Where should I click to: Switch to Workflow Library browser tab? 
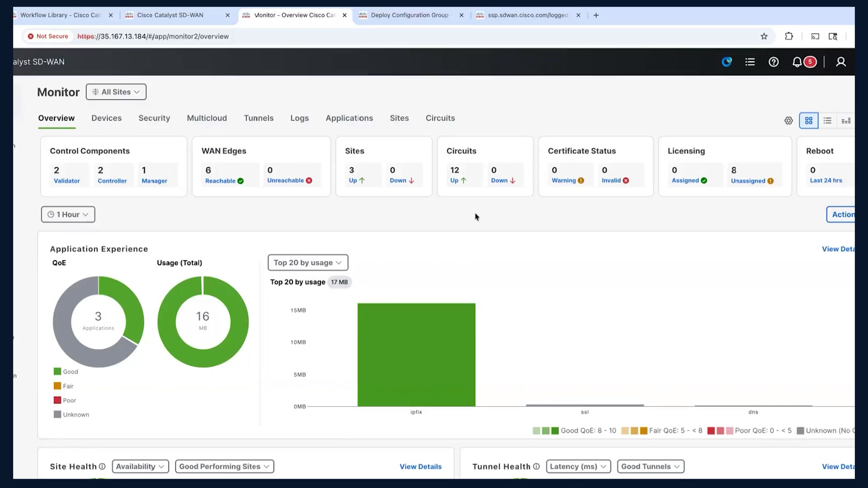coord(61,15)
